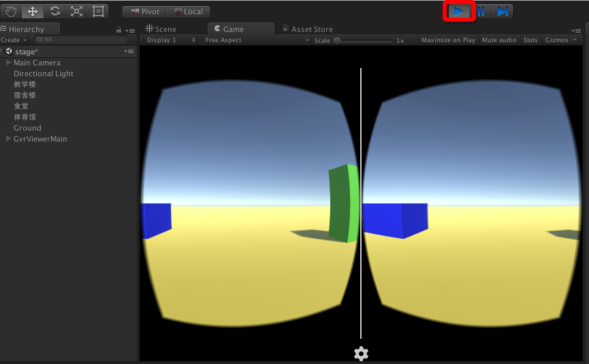The width and height of the screenshot is (589, 364).
Task: Select Directional Light in the hierarchy
Action: pyautogui.click(x=44, y=73)
